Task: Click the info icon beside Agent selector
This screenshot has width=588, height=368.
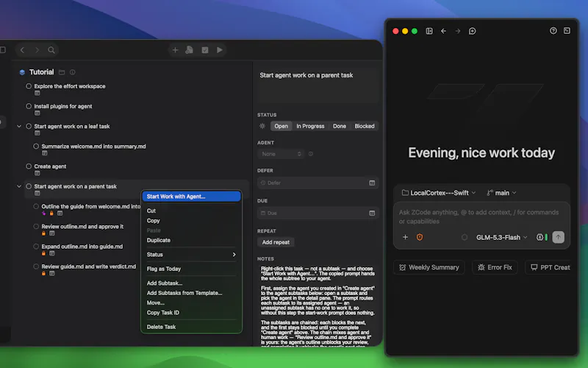Action: (x=310, y=154)
